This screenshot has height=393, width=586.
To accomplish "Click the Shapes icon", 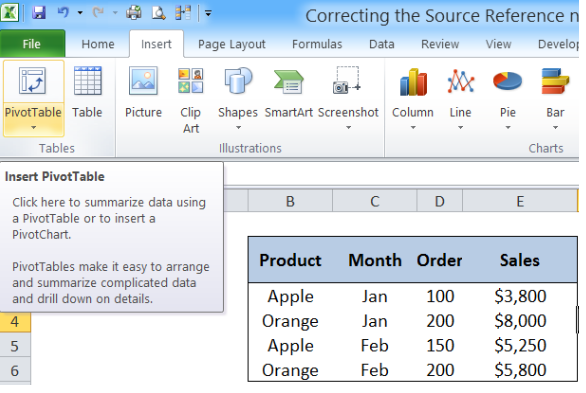I will [x=238, y=81].
